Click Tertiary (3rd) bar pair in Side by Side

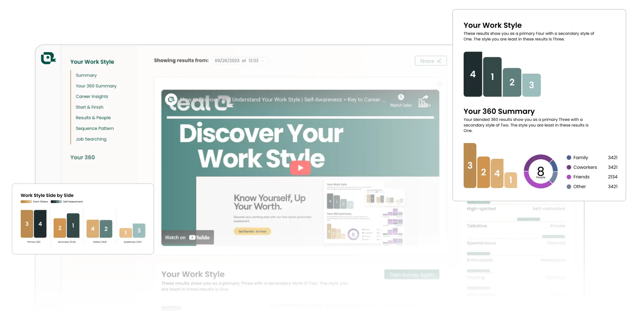99,229
